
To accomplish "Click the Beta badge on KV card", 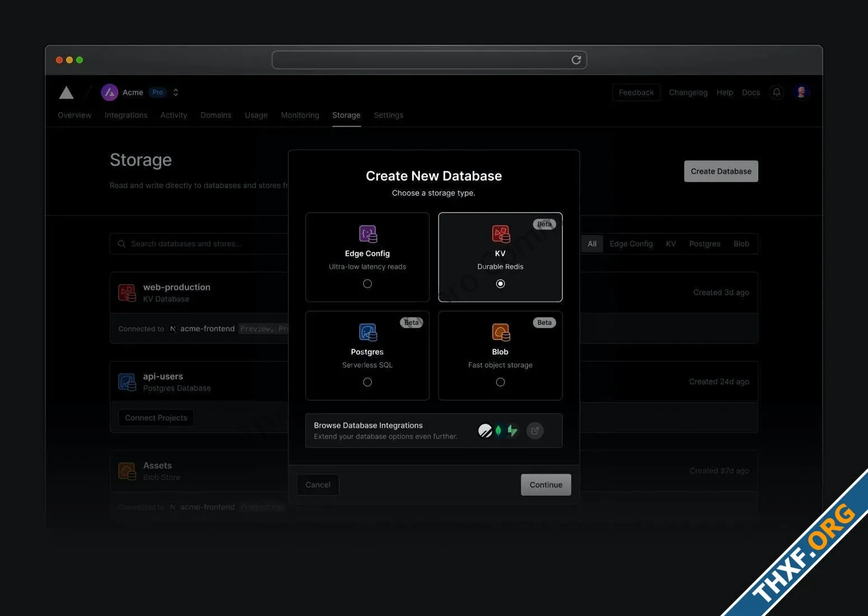I will click(x=544, y=224).
